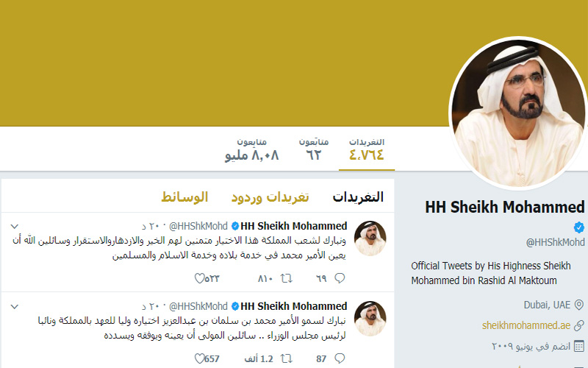Open the الوسائط media tab
Image resolution: width=588 pixels, height=368 pixels.
pyautogui.click(x=184, y=197)
